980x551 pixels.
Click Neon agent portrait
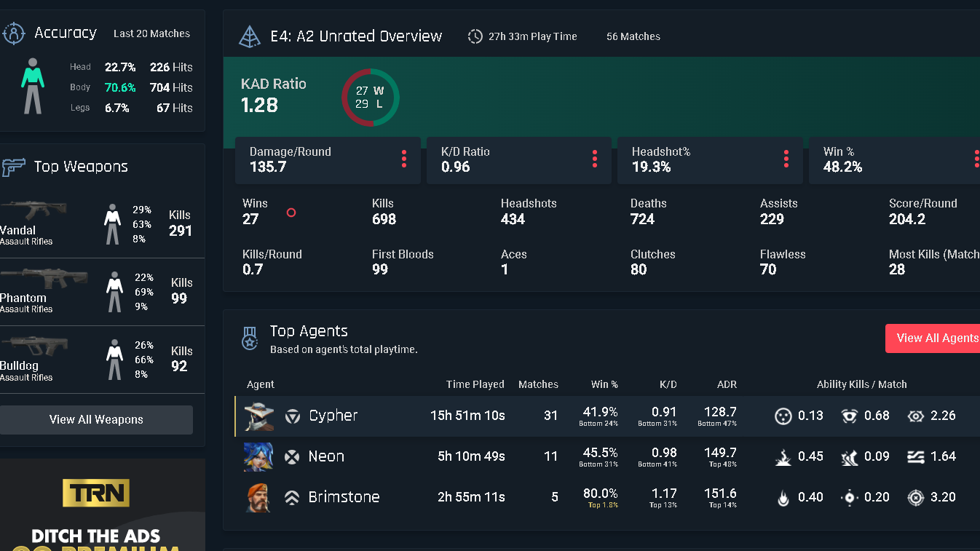coord(258,457)
